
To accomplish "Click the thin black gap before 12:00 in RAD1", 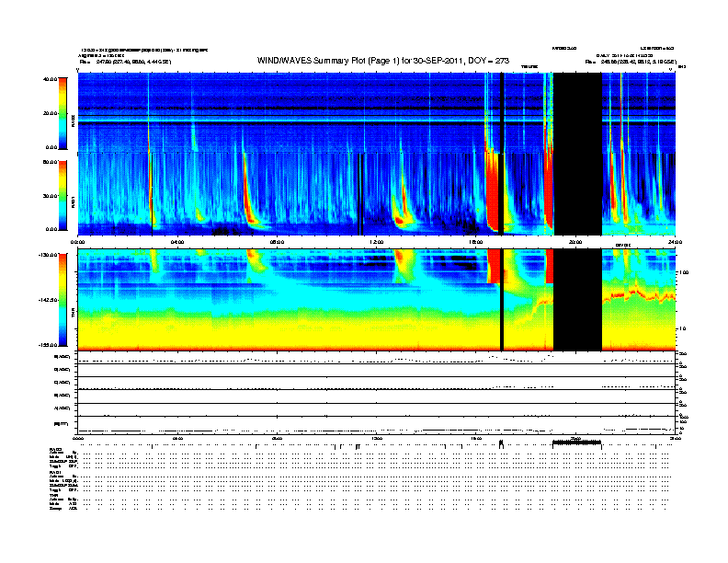I will coord(360,194).
